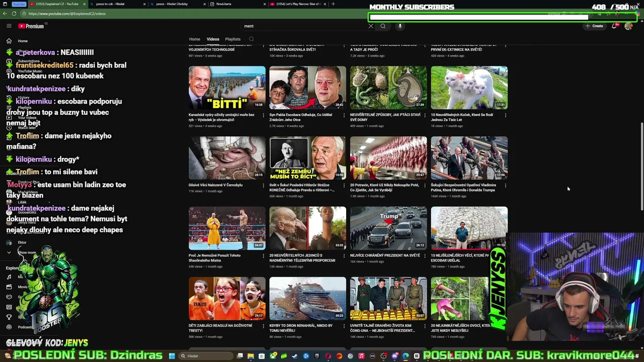Open more options for Svět v Šoku video
The width and height of the screenshot is (644, 362).
point(344,186)
